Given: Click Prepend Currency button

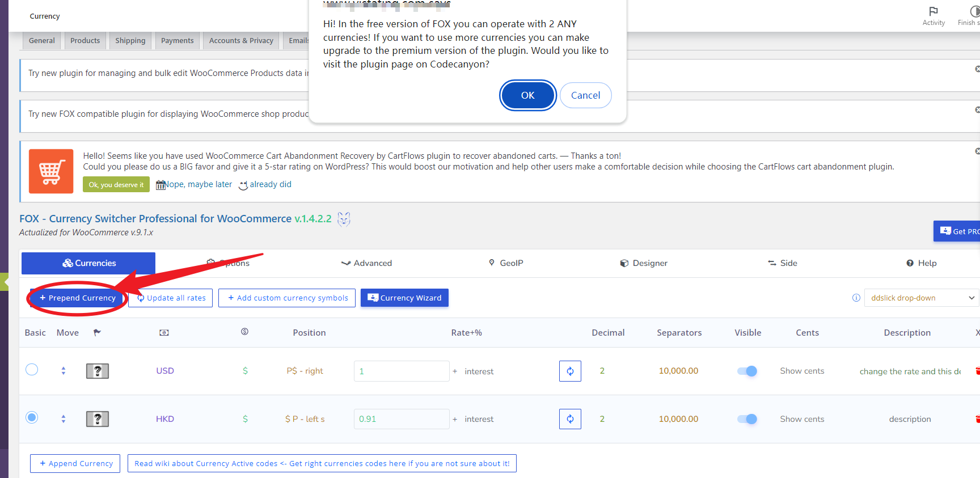Looking at the screenshot, I should coord(77,298).
